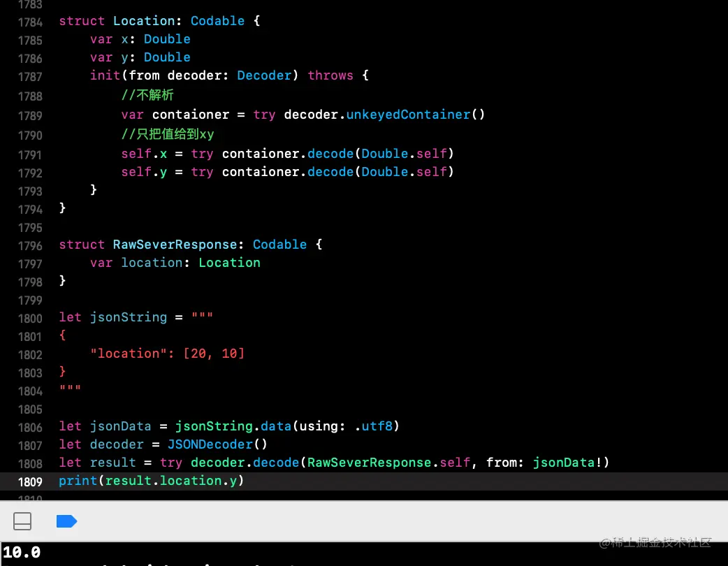Click 'self.x' assignment line
Screen dimensions: 728x566
pyautogui.click(x=287, y=154)
